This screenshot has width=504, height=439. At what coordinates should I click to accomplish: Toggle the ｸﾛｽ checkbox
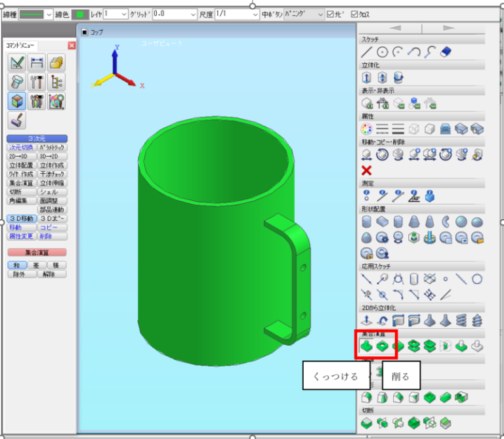(355, 14)
